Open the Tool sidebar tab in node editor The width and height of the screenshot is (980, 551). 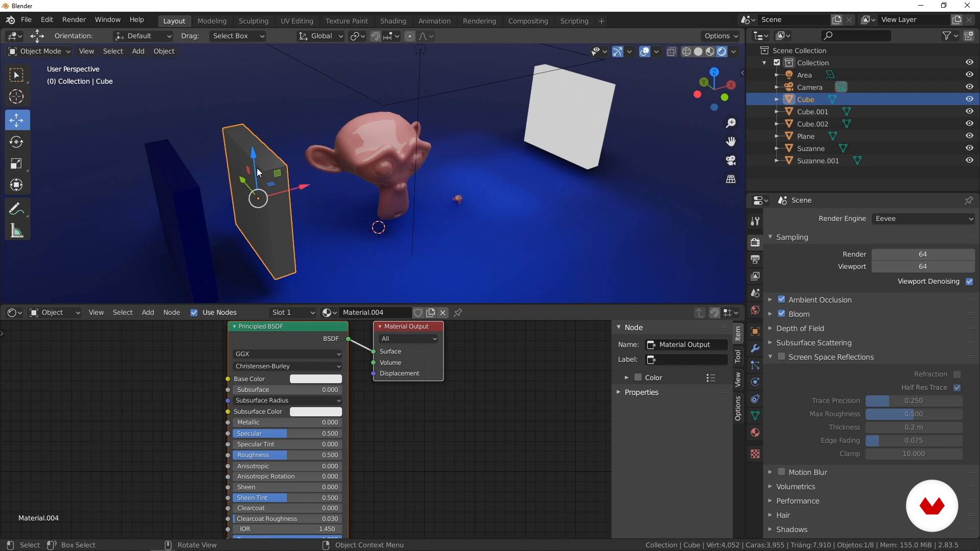[738, 356]
